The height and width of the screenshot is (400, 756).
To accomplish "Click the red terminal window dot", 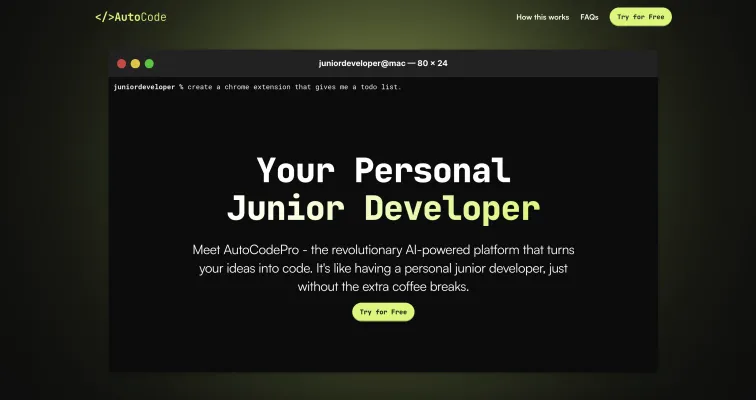I will pos(122,64).
